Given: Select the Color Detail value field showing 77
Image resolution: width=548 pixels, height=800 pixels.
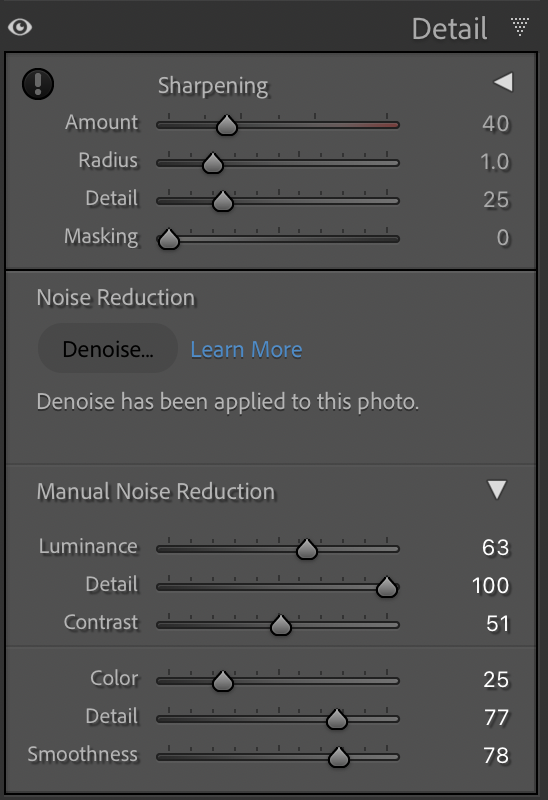Looking at the screenshot, I should coord(496,718).
